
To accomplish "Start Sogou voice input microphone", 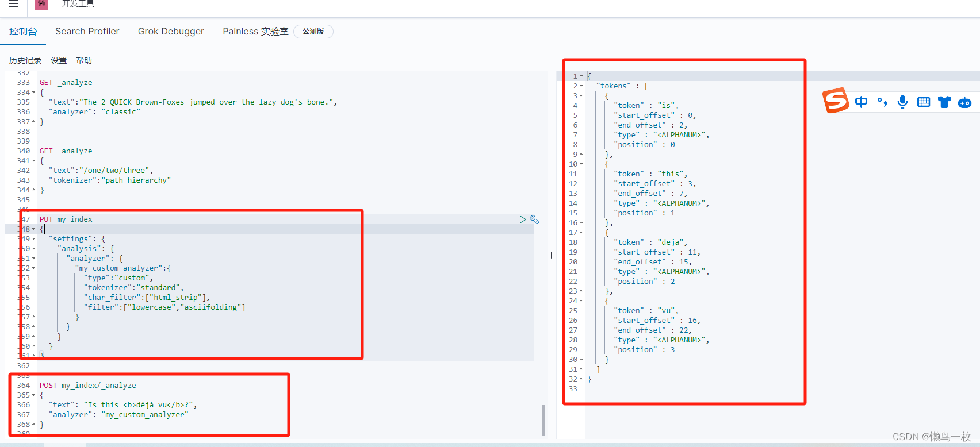I will [902, 102].
